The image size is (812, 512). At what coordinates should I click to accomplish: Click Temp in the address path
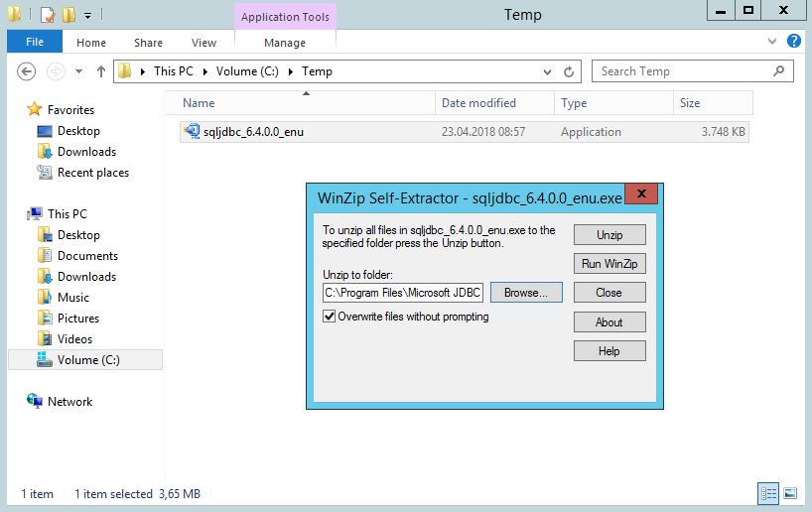(317, 71)
